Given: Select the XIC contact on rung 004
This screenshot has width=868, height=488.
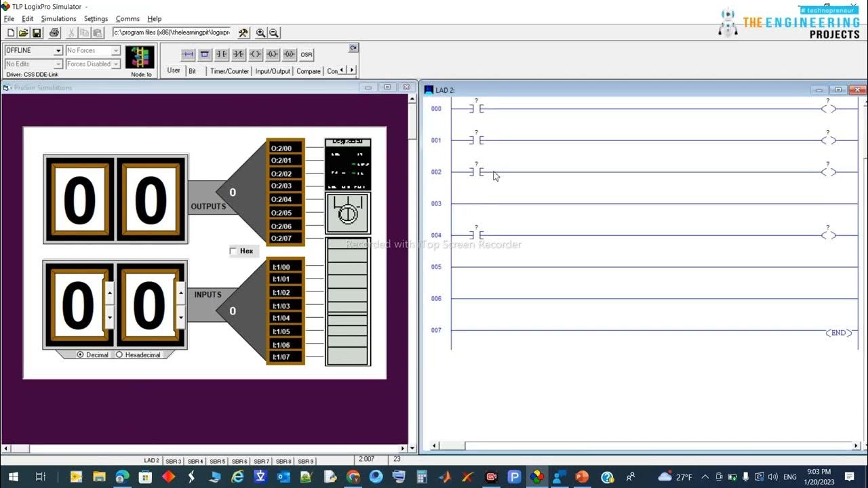Looking at the screenshot, I should (476, 235).
